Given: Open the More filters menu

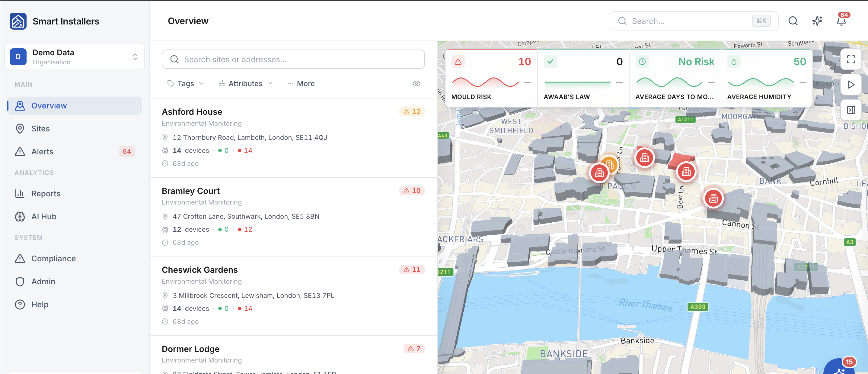Looking at the screenshot, I should pyautogui.click(x=301, y=83).
